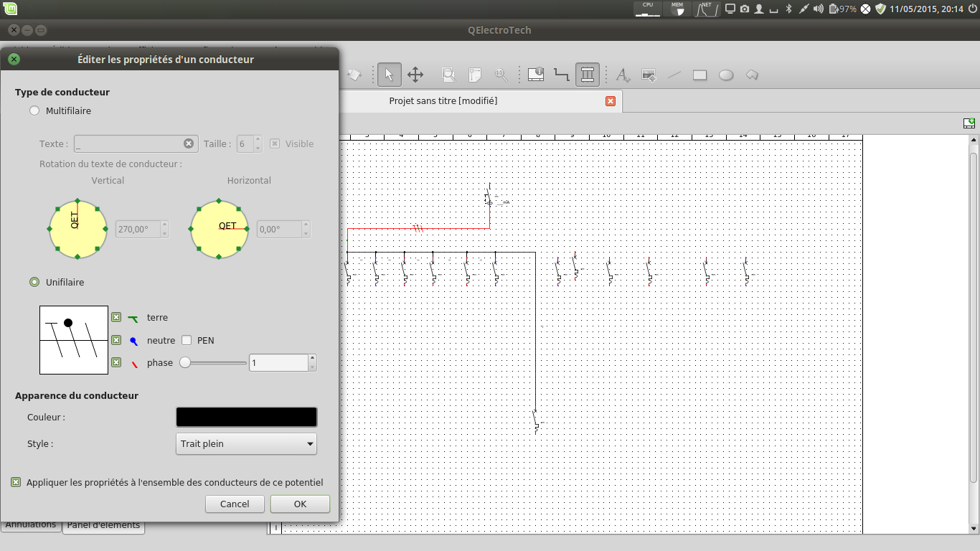Open the Style dropdown showing Trait plein

point(246,443)
